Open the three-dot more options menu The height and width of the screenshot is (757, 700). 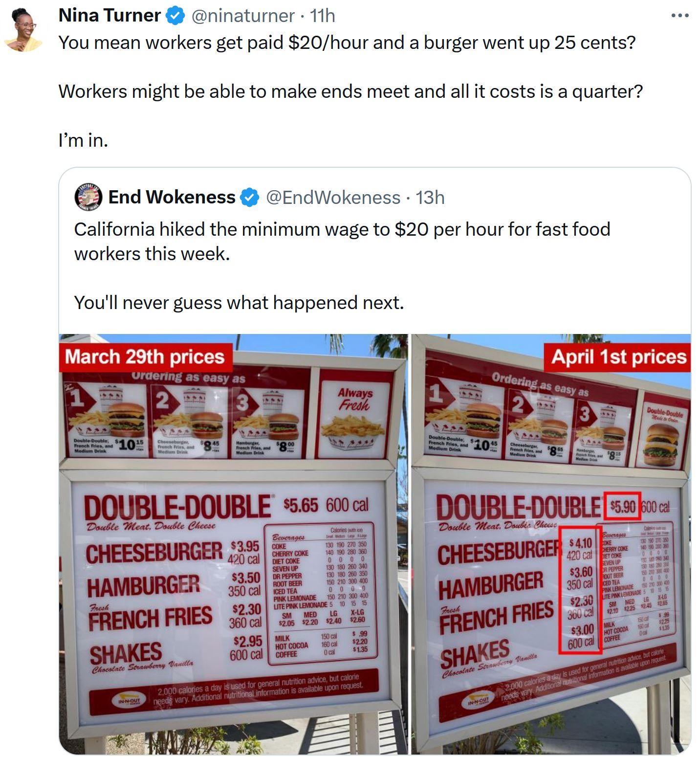pyautogui.click(x=680, y=16)
